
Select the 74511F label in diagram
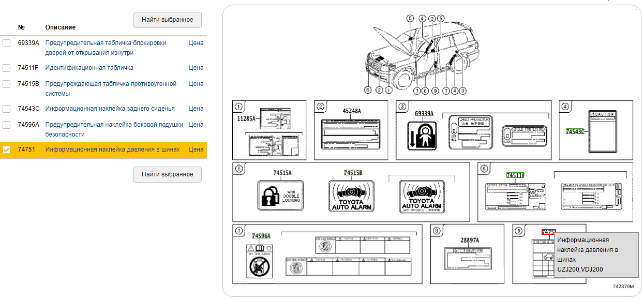(x=515, y=175)
